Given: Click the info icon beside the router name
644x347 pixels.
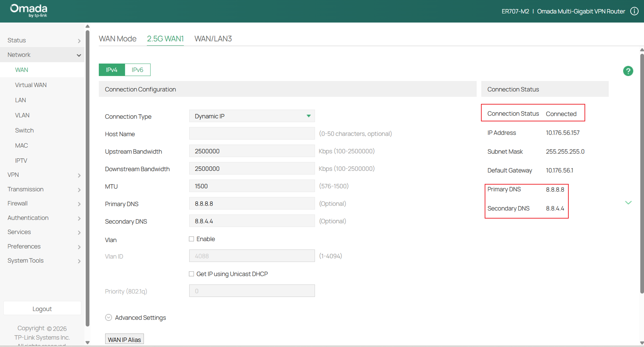Looking at the screenshot, I should [635, 11].
